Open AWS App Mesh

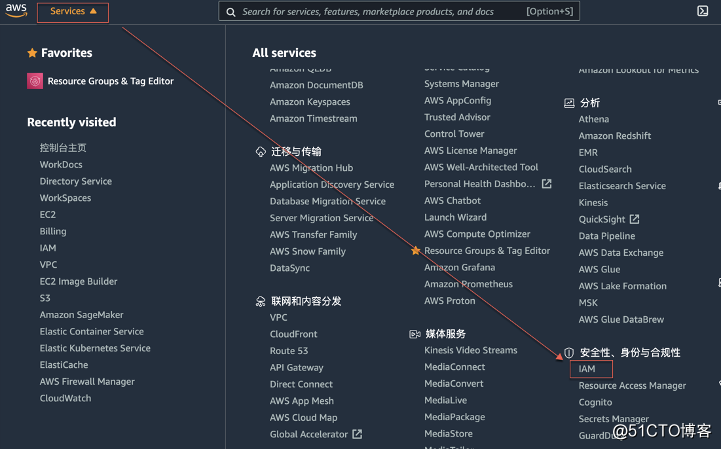click(x=302, y=401)
